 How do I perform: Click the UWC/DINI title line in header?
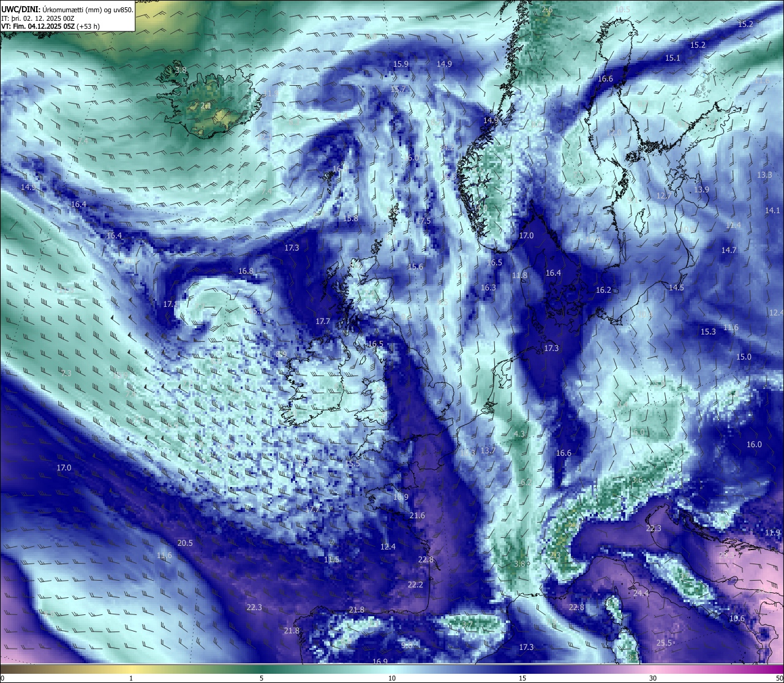click(x=67, y=10)
